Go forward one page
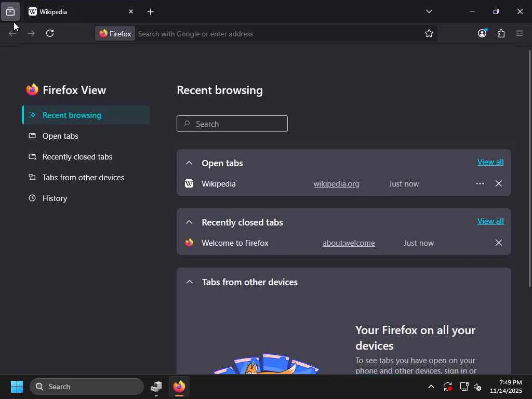 pyautogui.click(x=31, y=33)
